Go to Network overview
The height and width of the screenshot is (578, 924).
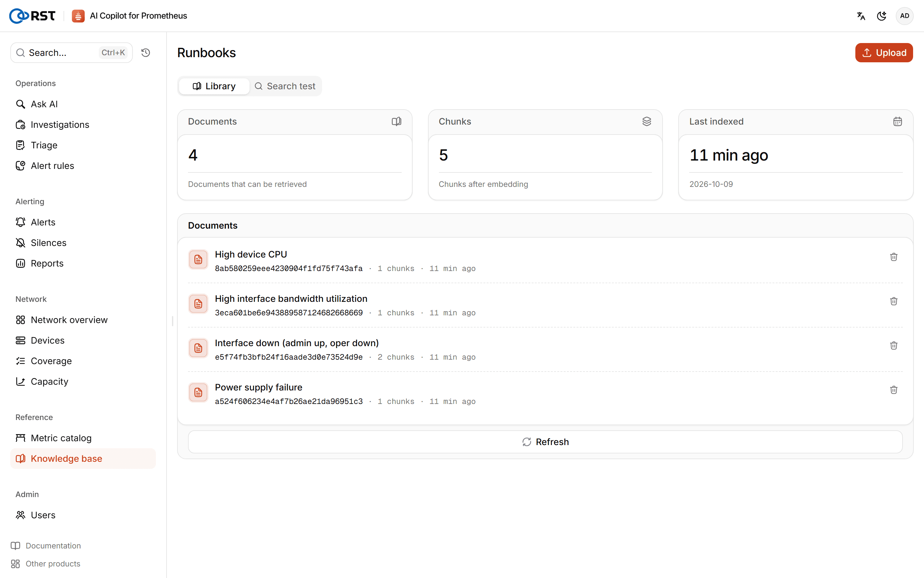(83, 320)
